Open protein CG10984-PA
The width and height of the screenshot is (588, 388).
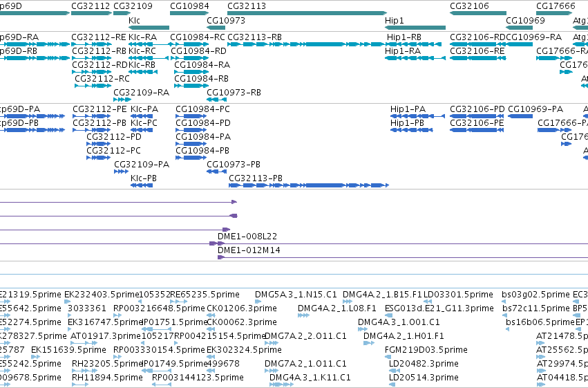(191, 144)
